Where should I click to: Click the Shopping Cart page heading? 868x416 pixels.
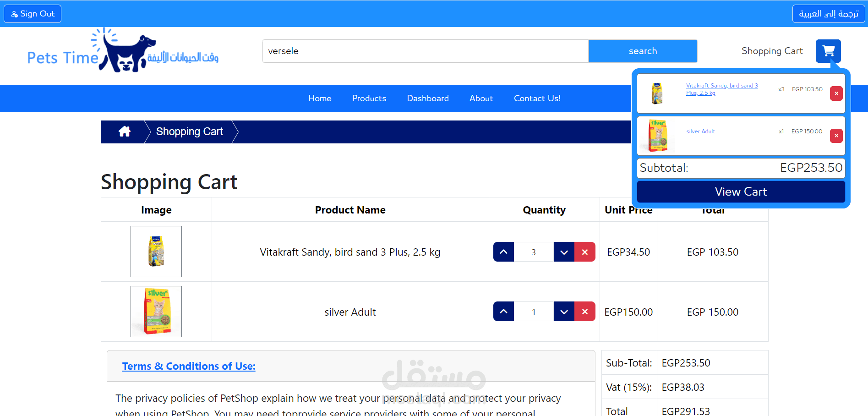click(169, 182)
